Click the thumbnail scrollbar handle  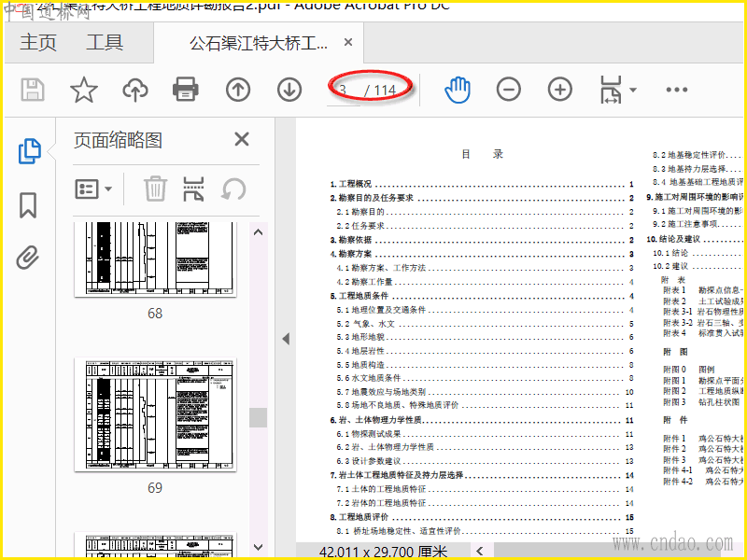click(x=259, y=417)
